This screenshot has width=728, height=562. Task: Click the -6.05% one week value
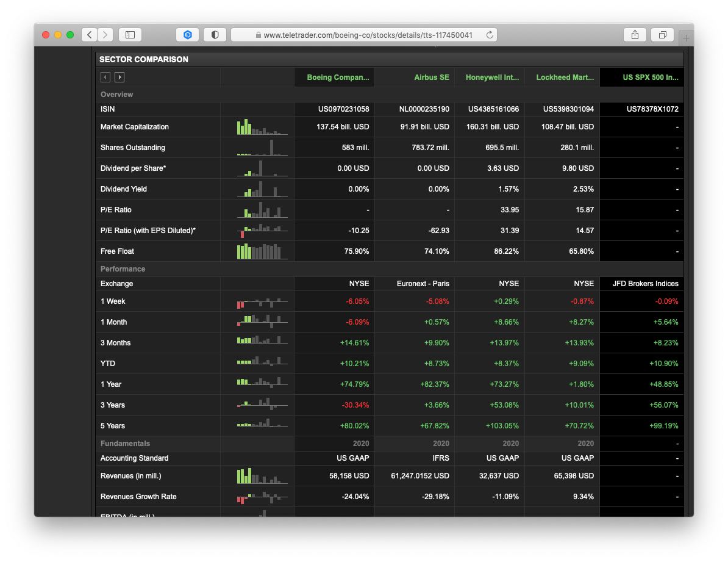coord(357,301)
